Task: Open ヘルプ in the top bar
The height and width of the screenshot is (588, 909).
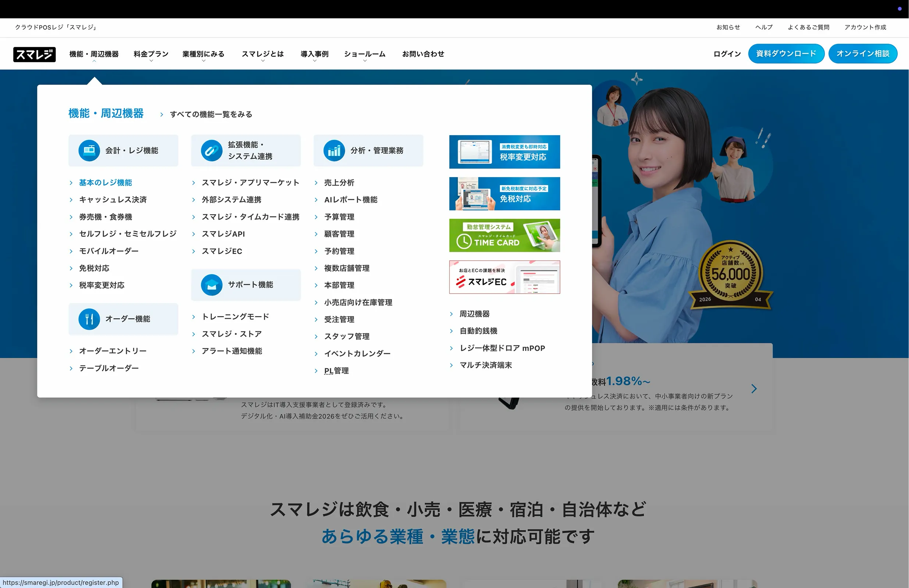Action: (x=764, y=27)
